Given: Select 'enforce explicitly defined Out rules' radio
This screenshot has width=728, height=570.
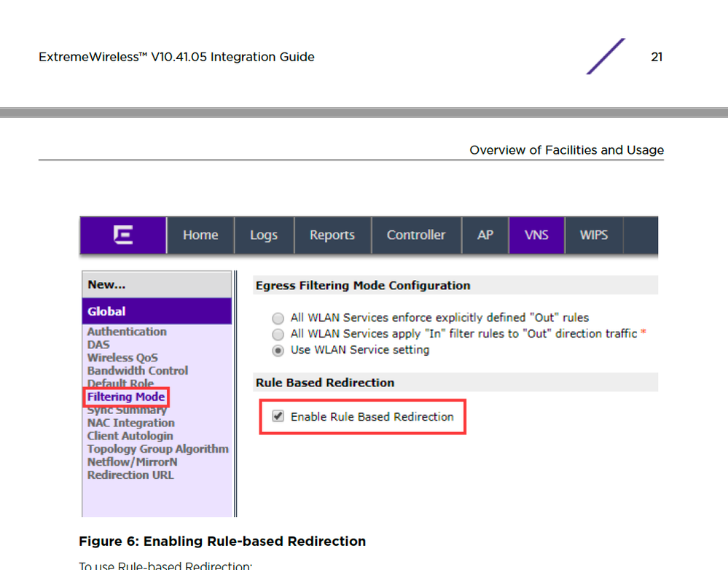Looking at the screenshot, I should tap(278, 319).
